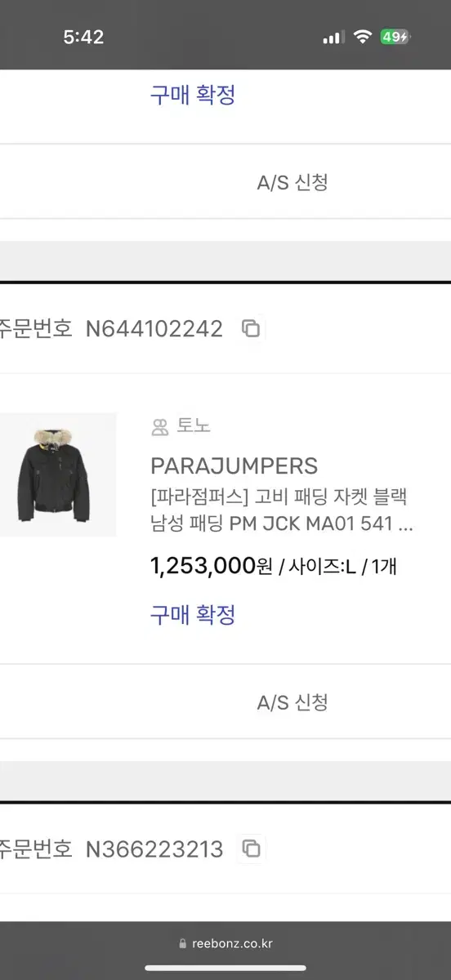This screenshot has width=451, height=980.
Task: Tap the upper A/S 신청 button
Action: pyautogui.click(x=292, y=182)
